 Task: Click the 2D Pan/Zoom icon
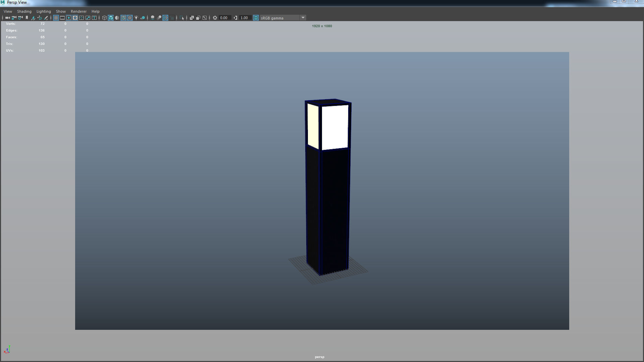click(40, 18)
